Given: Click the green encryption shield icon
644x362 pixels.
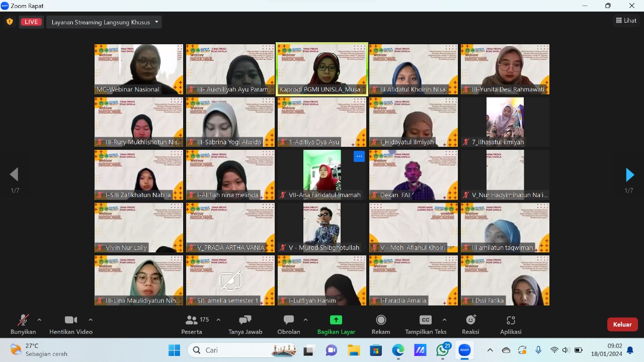Looking at the screenshot, I should tap(10, 22).
